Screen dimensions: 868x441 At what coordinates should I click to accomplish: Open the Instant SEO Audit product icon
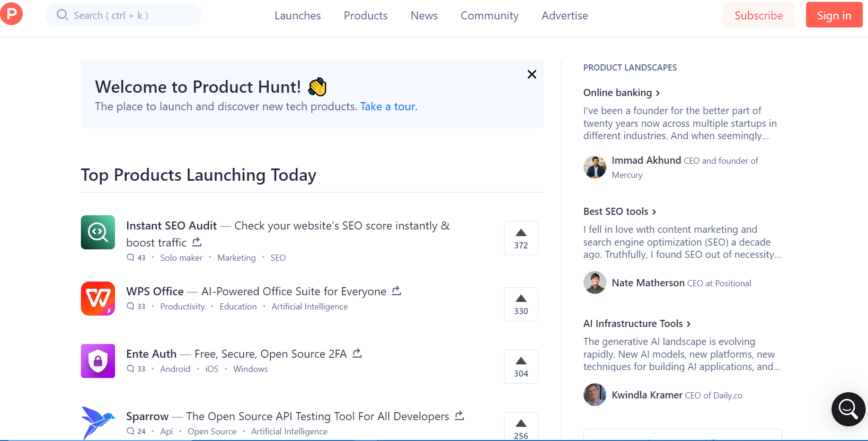pos(98,232)
